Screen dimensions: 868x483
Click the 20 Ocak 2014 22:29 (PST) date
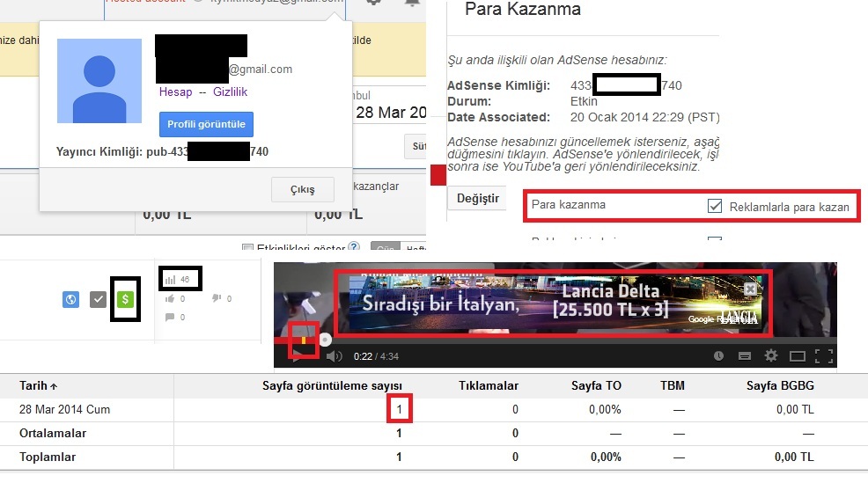(x=645, y=117)
